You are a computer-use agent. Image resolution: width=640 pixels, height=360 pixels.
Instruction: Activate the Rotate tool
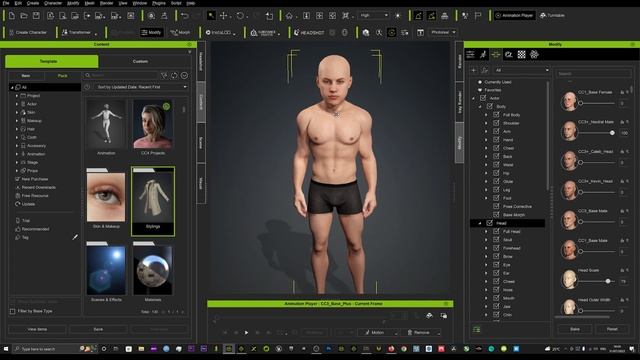coord(240,16)
